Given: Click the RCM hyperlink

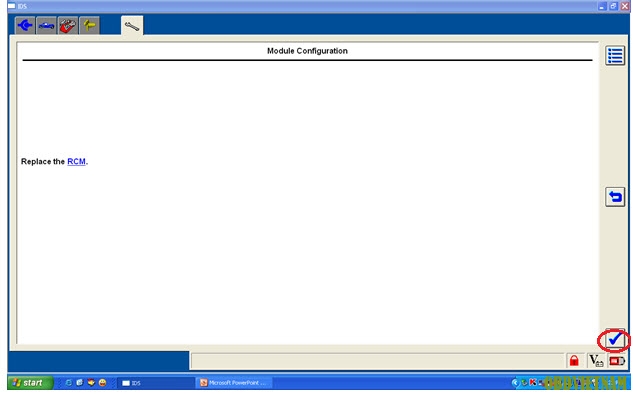Looking at the screenshot, I should pos(76,161).
